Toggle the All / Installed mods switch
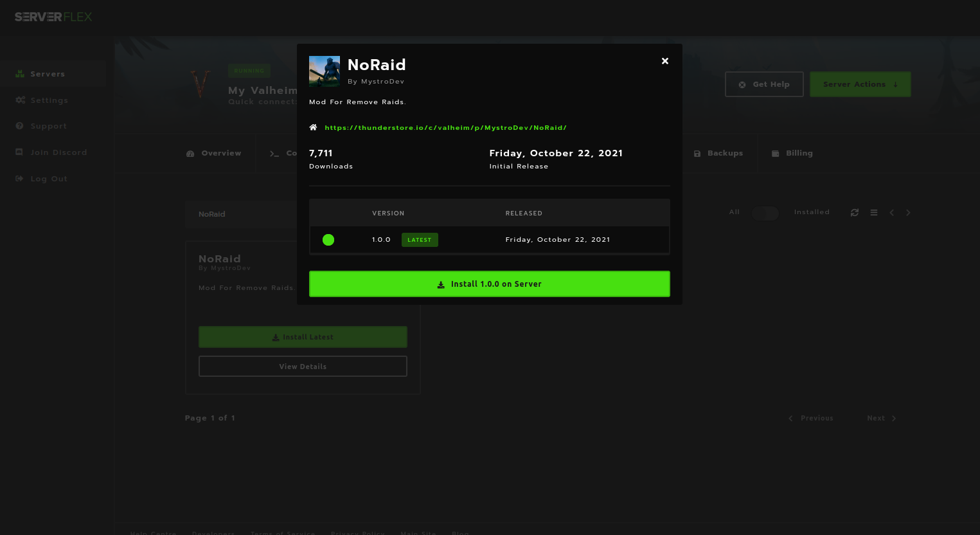This screenshot has height=535, width=980. point(765,213)
